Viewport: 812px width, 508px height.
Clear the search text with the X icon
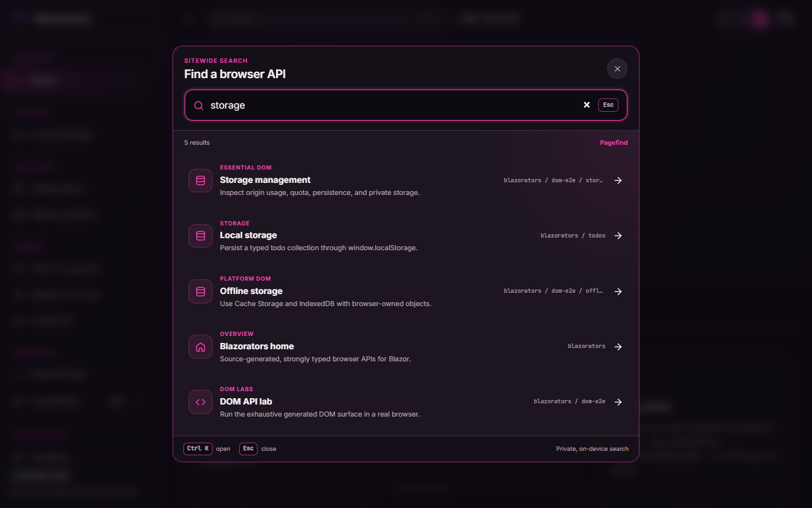pyautogui.click(x=587, y=105)
